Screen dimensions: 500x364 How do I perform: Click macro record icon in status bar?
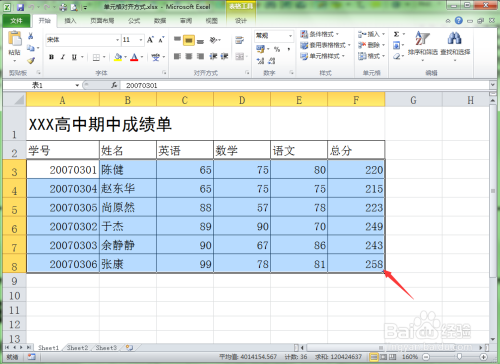click(x=32, y=357)
